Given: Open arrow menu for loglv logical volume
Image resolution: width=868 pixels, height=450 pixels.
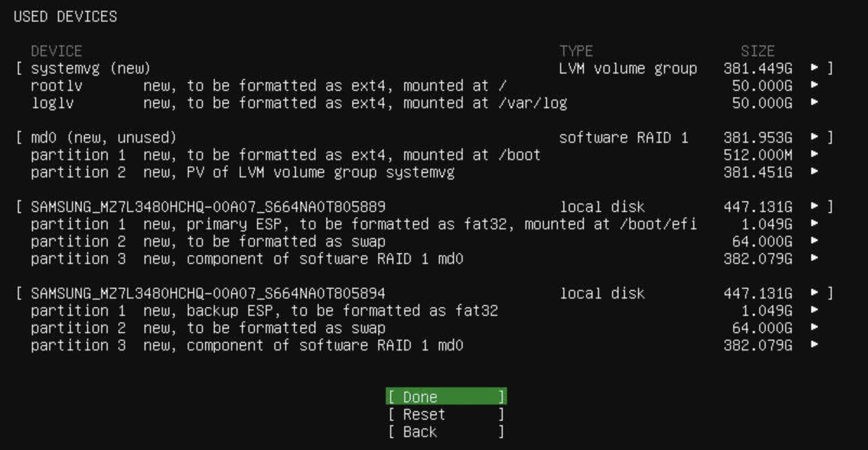Looking at the screenshot, I should coord(814,102).
